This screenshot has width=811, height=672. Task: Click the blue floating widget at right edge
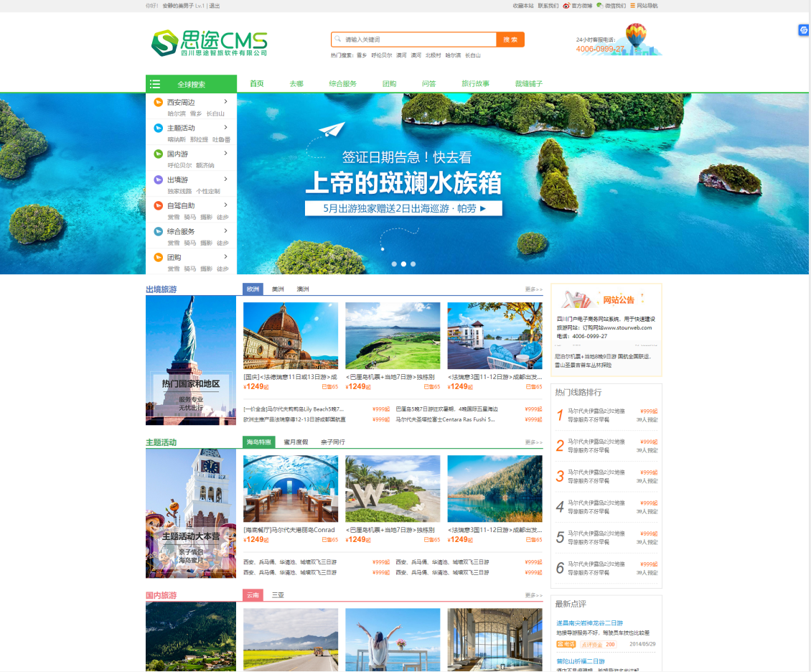(x=804, y=30)
